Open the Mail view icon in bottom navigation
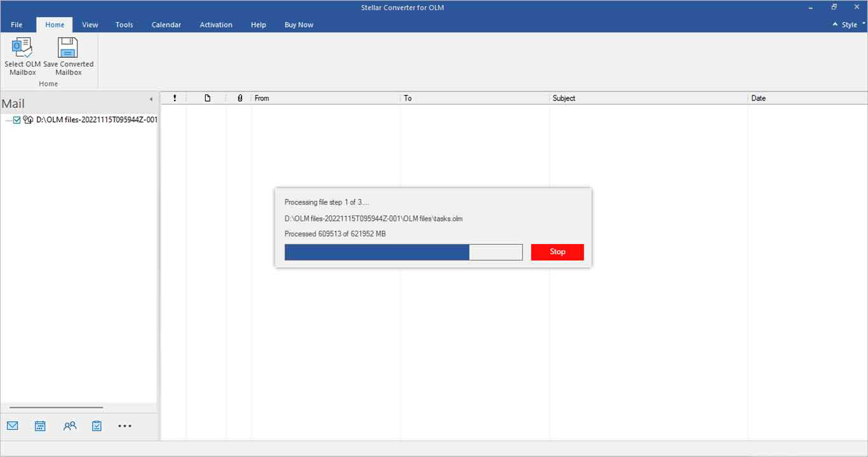The image size is (868, 457). click(13, 426)
